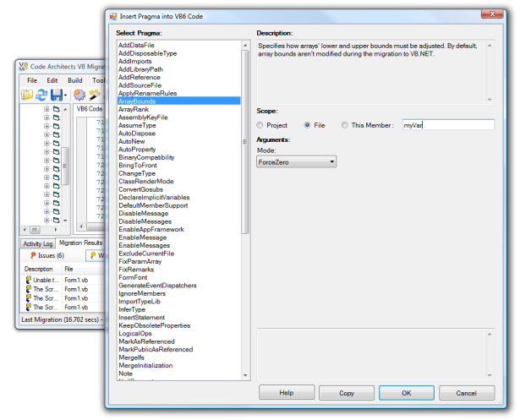Select ConvertGosubs pragma
Viewport: 520px width, 420px height.
pos(178,189)
